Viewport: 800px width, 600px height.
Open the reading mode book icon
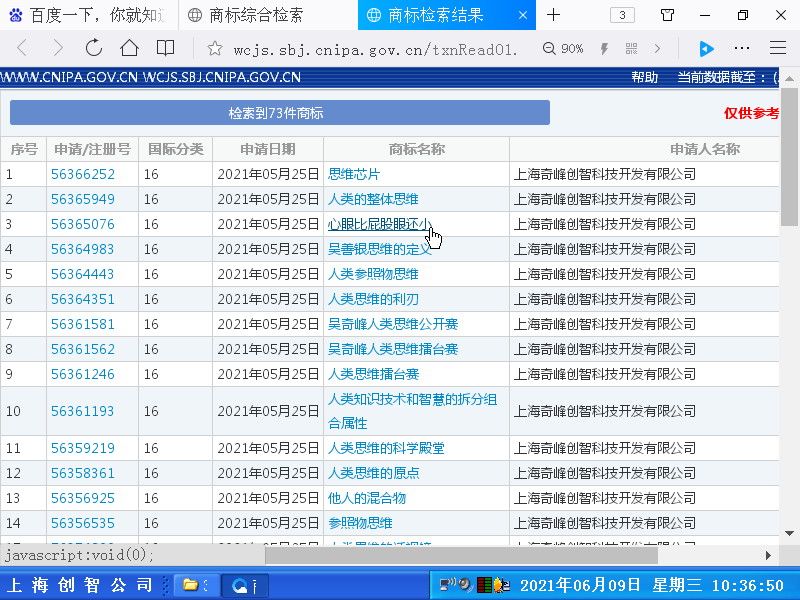(165, 48)
